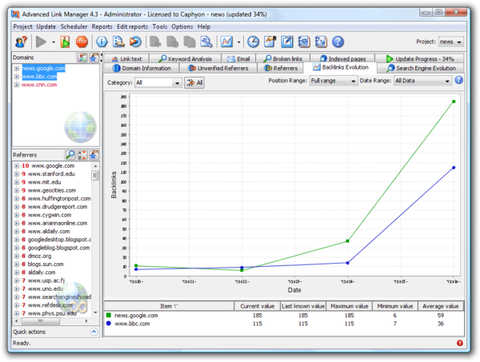Click the user help wizard icon
480x362 pixels.
pyautogui.click(x=21, y=42)
